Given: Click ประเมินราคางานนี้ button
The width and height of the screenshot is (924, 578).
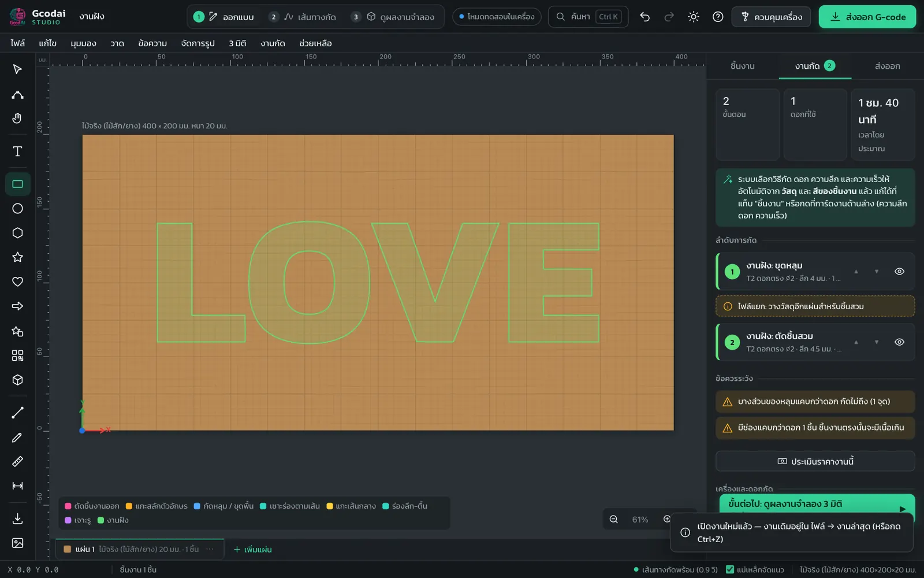Looking at the screenshot, I should (x=815, y=461).
